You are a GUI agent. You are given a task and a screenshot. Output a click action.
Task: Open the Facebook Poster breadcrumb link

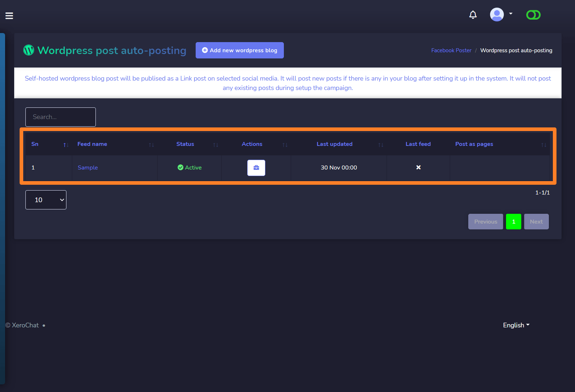click(x=451, y=50)
